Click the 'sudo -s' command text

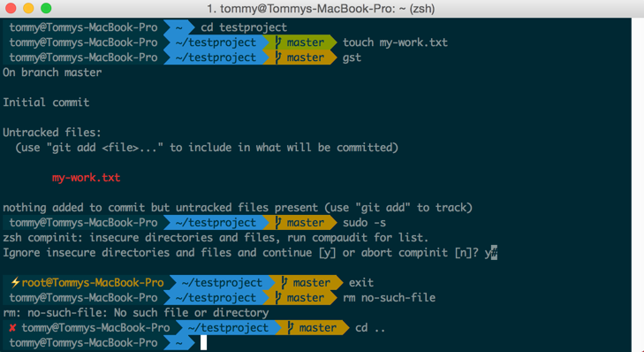point(364,223)
